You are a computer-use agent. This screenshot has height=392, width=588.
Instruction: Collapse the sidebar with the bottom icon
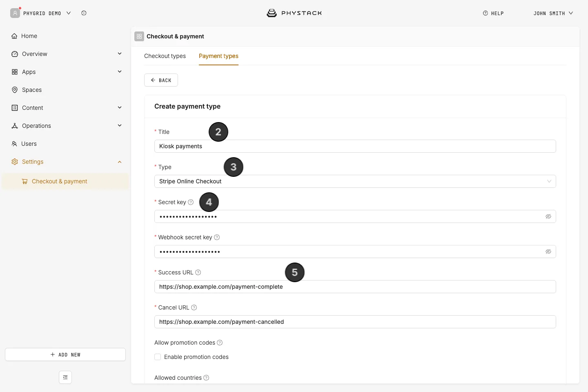click(65, 377)
